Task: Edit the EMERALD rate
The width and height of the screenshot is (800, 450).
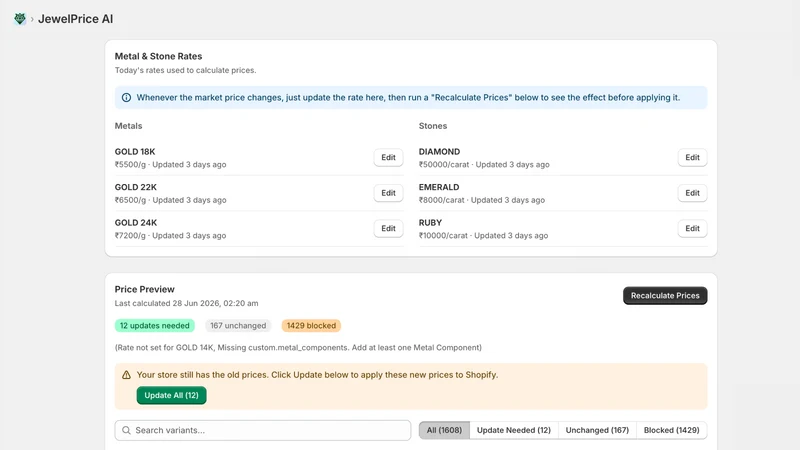Action: tap(692, 193)
